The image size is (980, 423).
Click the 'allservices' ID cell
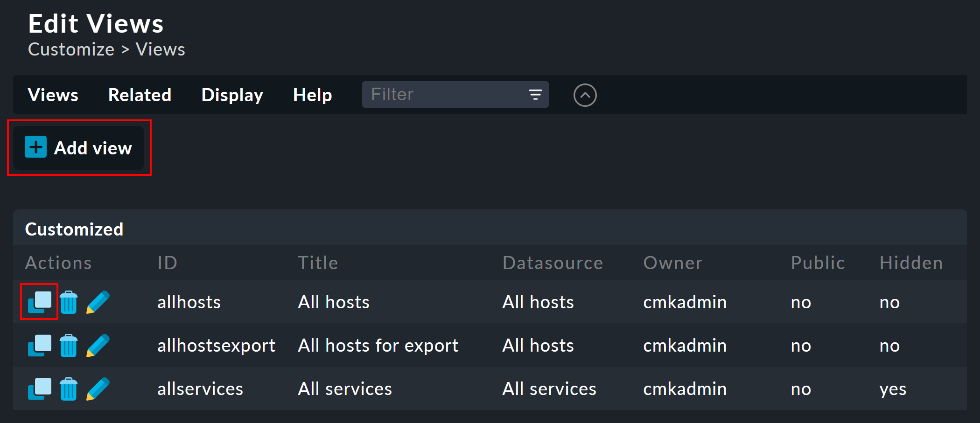200,389
